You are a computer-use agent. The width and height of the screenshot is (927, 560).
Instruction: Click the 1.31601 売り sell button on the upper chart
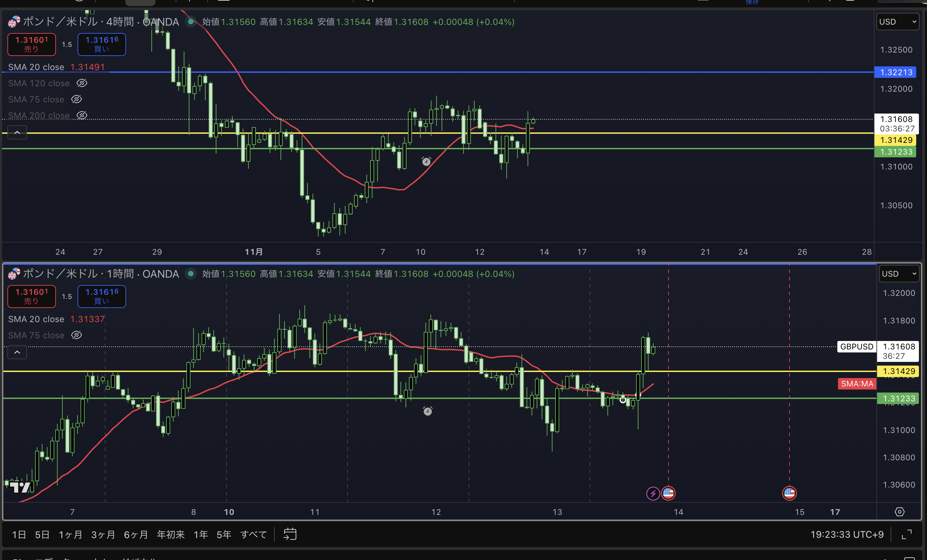point(32,44)
